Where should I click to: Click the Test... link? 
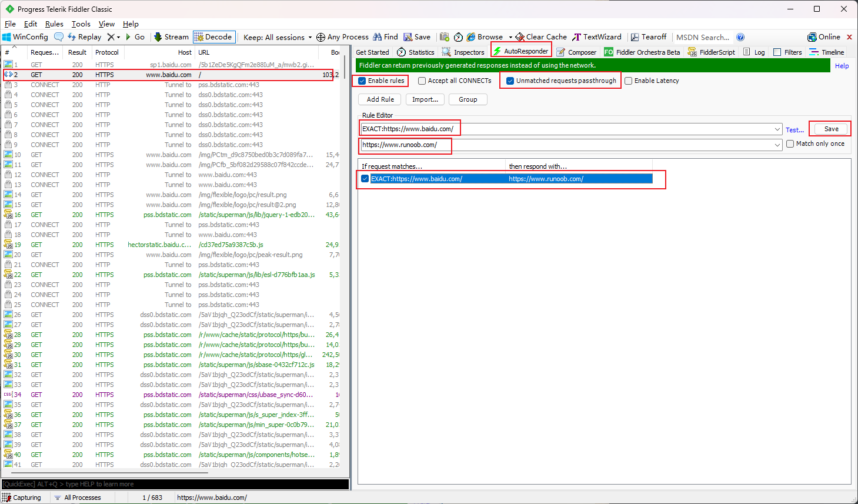(794, 130)
